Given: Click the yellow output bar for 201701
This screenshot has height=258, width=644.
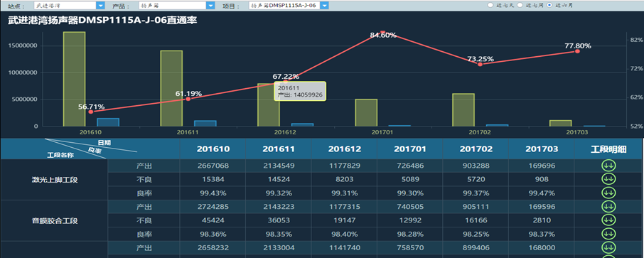Looking at the screenshot, I should 366,112.
